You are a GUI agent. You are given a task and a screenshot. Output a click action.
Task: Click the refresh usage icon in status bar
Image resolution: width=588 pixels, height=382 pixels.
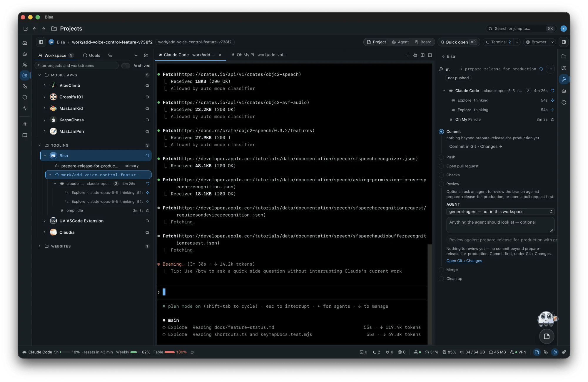pos(192,352)
